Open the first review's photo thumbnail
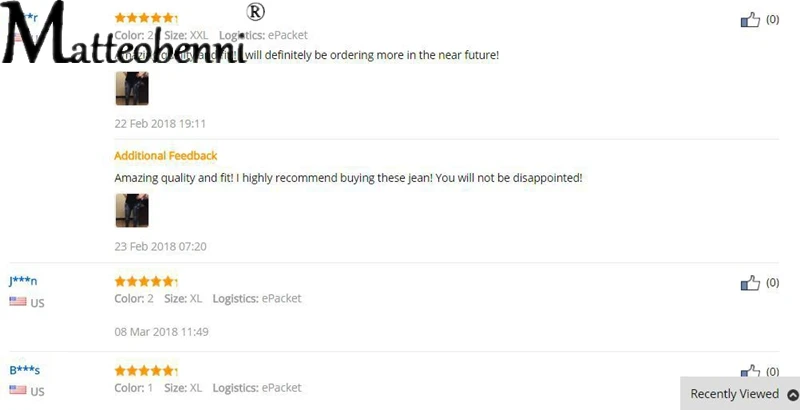 (132, 88)
